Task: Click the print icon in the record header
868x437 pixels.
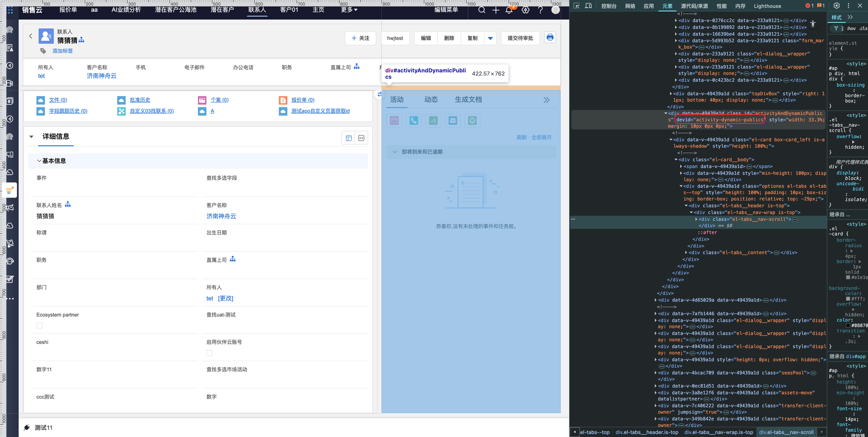Action: click(550, 38)
